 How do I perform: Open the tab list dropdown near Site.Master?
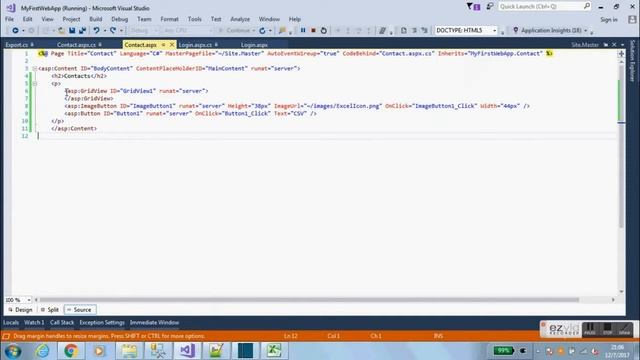click(622, 44)
